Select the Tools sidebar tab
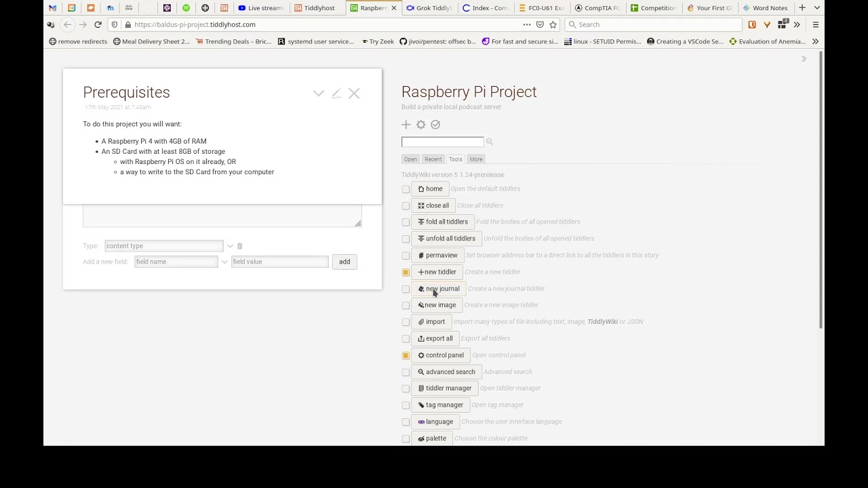This screenshot has width=868, height=488. click(x=455, y=159)
